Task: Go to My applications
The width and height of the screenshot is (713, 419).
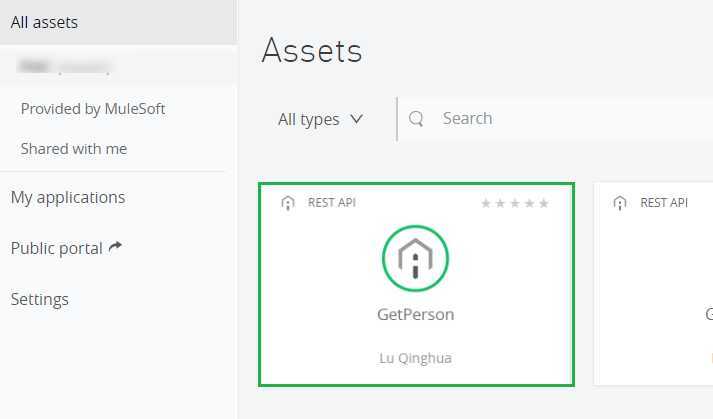Action: (68, 197)
